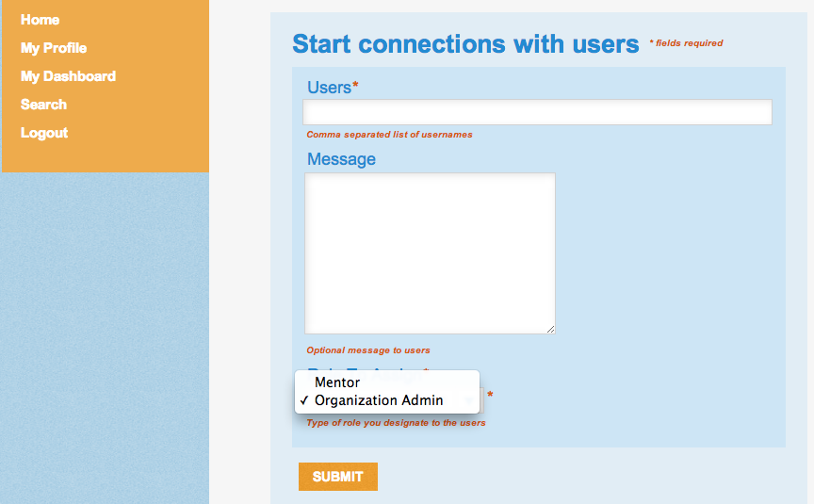Screen dimensions: 814x504
Task: Click the comma separated usernames hint
Action: tap(389, 135)
